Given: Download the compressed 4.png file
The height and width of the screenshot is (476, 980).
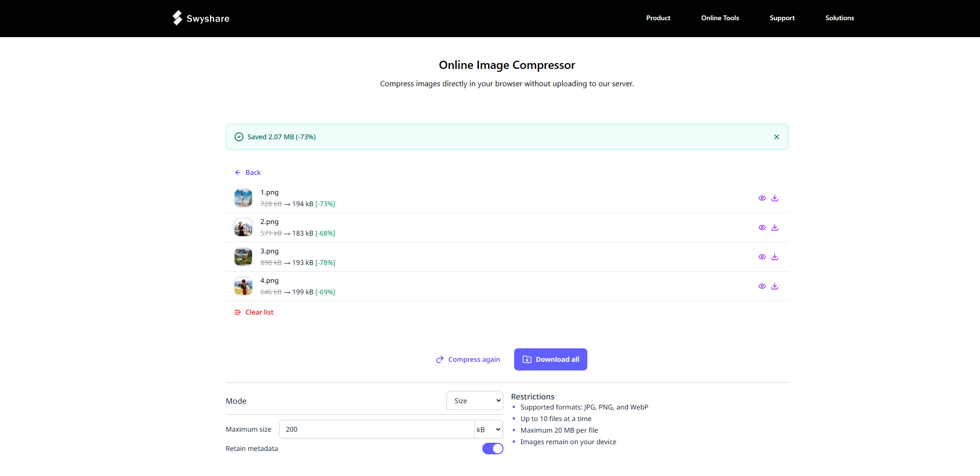Looking at the screenshot, I should [775, 286].
